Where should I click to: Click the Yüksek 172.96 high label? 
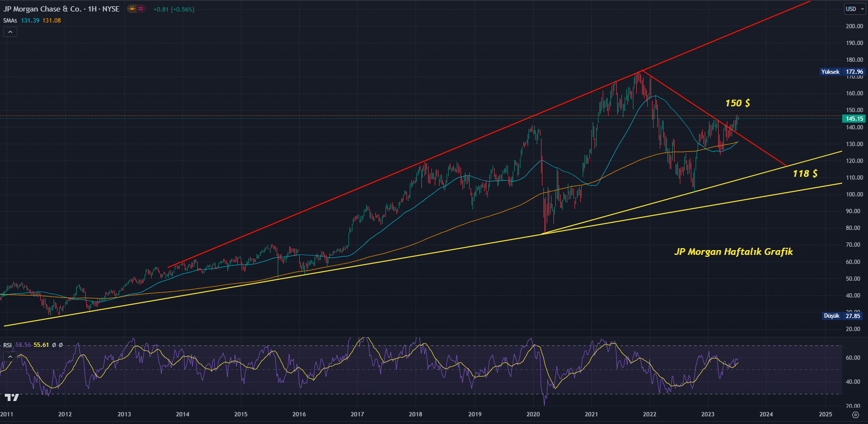point(843,72)
